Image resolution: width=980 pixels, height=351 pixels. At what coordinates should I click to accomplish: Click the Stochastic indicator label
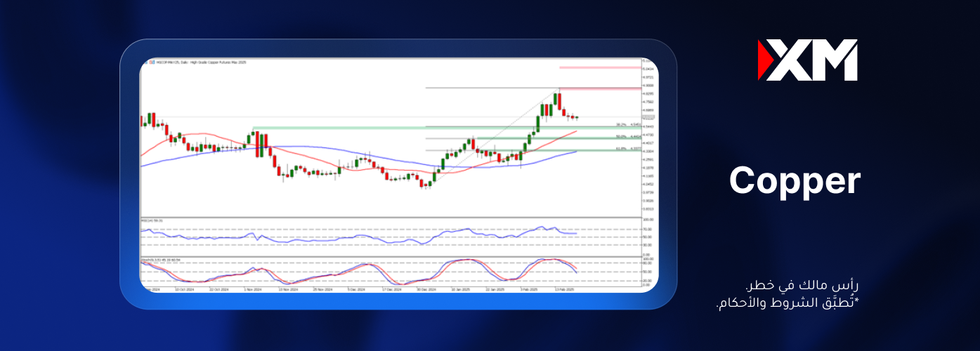[x=162, y=259]
